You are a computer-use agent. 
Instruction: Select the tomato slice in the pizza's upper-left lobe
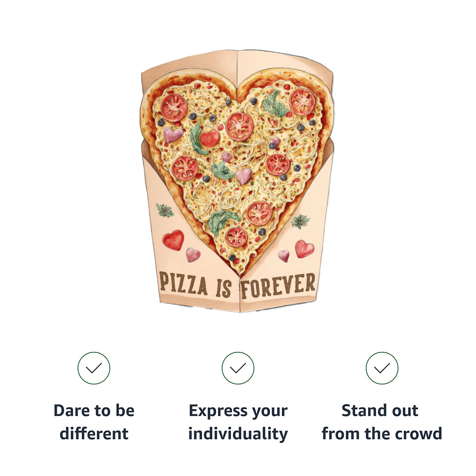tap(174, 108)
